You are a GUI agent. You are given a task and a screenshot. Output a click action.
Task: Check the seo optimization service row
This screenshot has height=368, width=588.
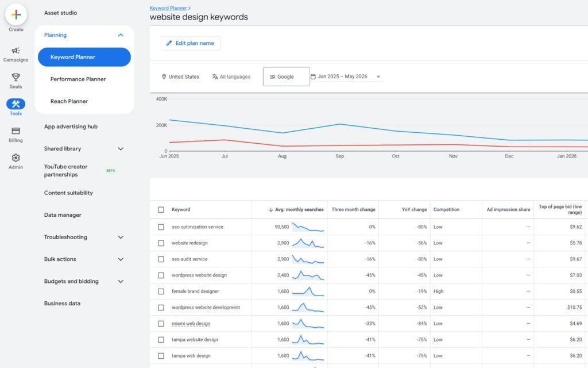pyautogui.click(x=161, y=227)
